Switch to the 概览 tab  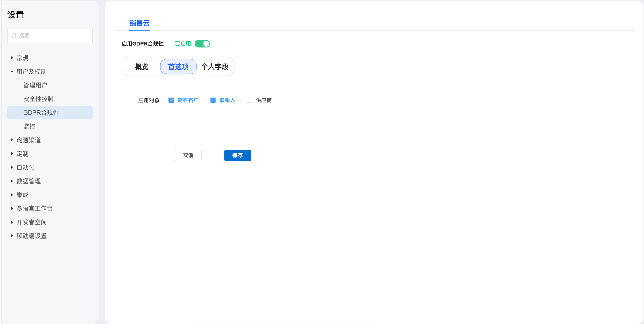point(142,67)
